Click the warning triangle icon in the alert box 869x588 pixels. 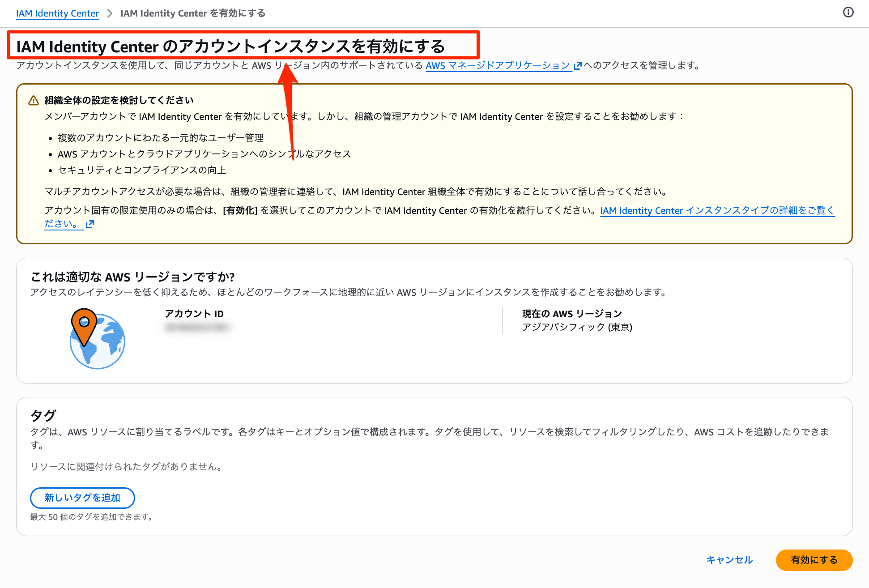[34, 100]
